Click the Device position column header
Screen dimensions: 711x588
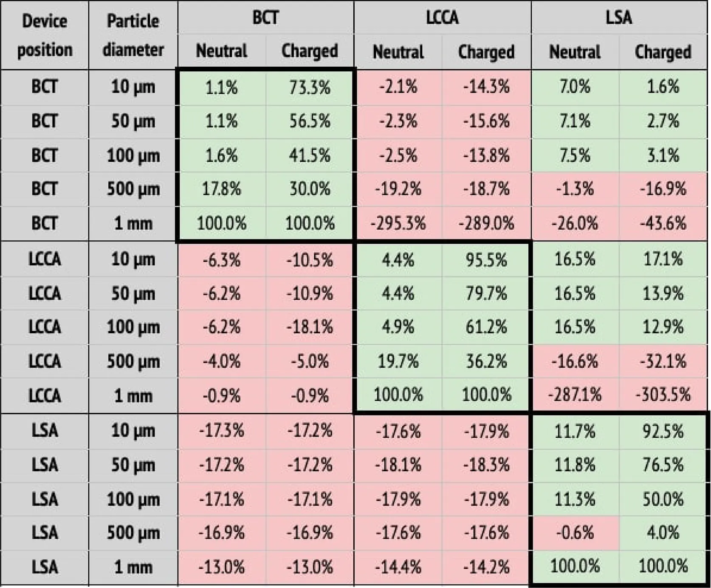45,35
